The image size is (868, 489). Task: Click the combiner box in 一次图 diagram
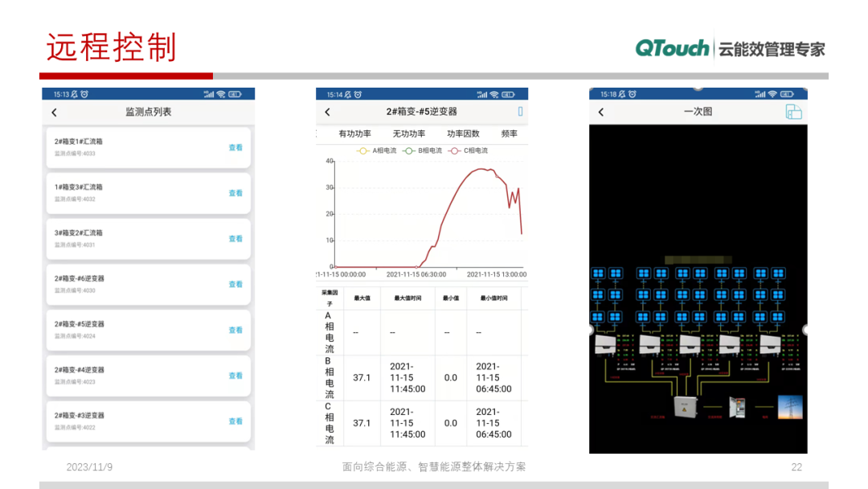click(x=686, y=407)
